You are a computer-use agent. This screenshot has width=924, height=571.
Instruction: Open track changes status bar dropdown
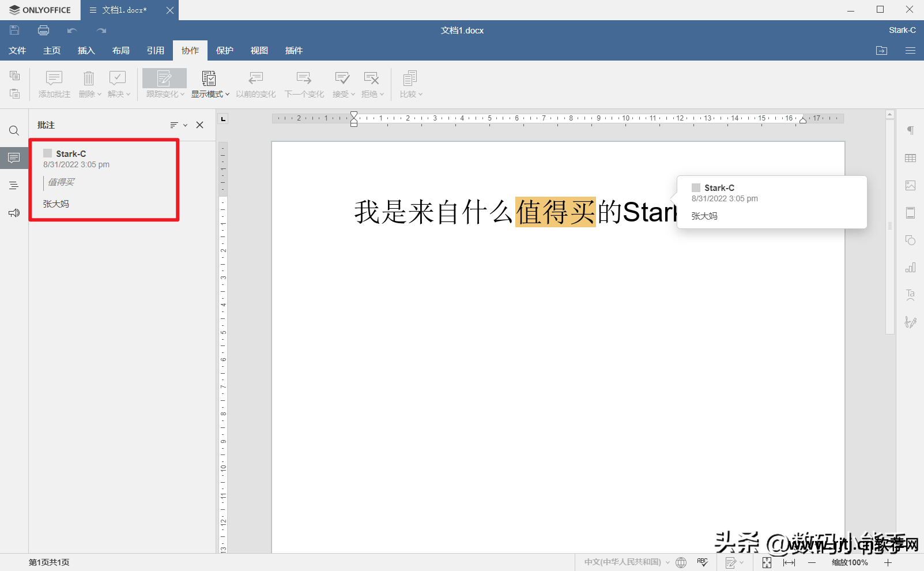[x=734, y=562]
